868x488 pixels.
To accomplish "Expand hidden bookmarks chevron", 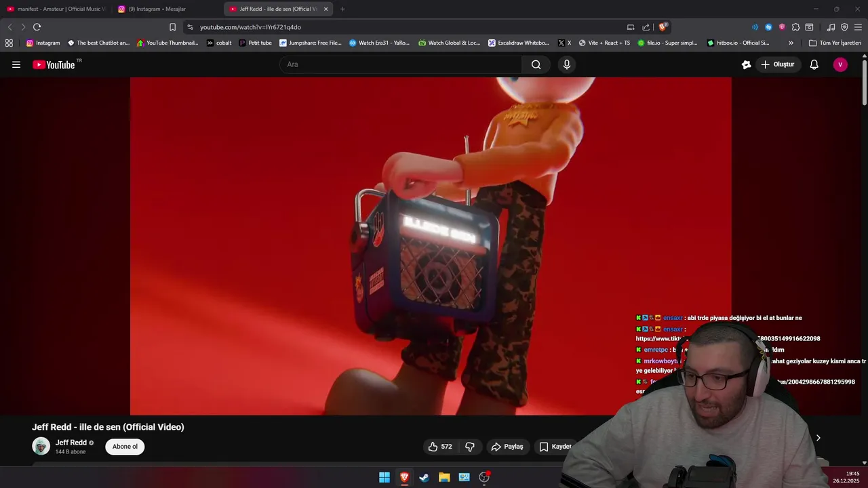I will 791,43.
